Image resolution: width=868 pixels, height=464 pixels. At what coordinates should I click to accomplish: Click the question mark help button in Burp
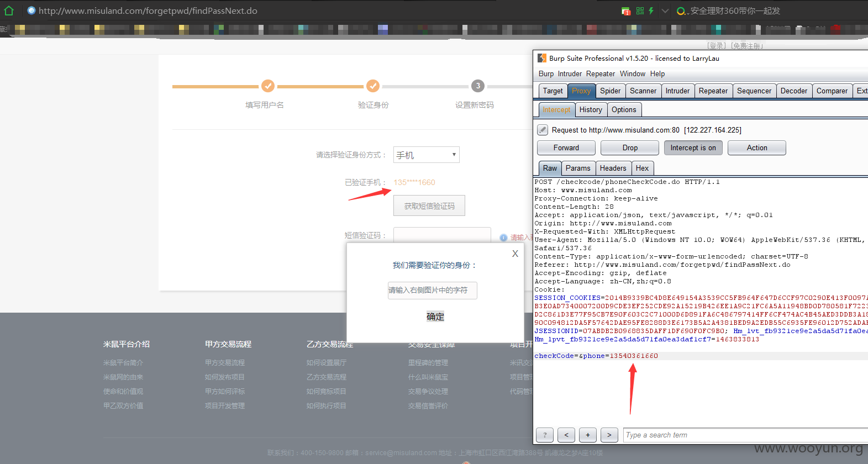[545, 435]
